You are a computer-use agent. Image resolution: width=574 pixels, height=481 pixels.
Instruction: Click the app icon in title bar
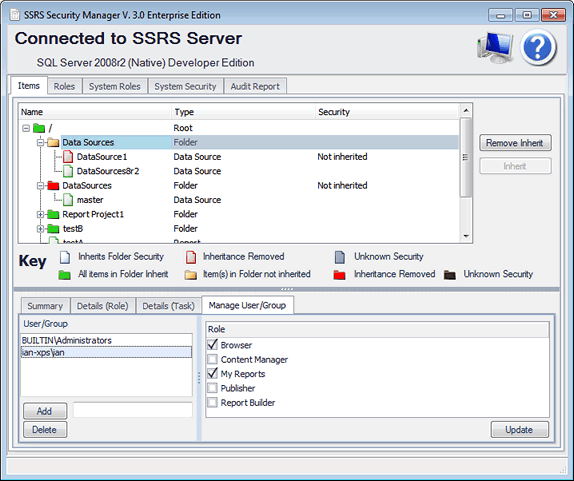(15, 15)
